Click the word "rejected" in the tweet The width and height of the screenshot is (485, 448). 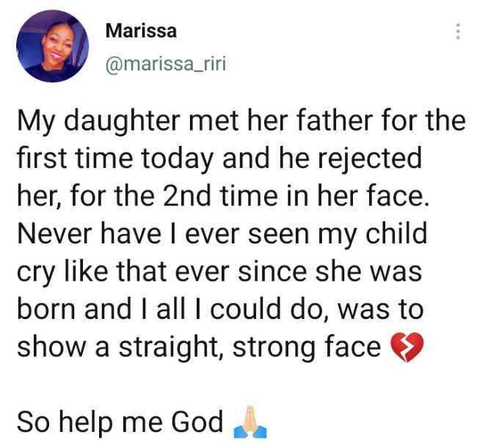point(376,158)
